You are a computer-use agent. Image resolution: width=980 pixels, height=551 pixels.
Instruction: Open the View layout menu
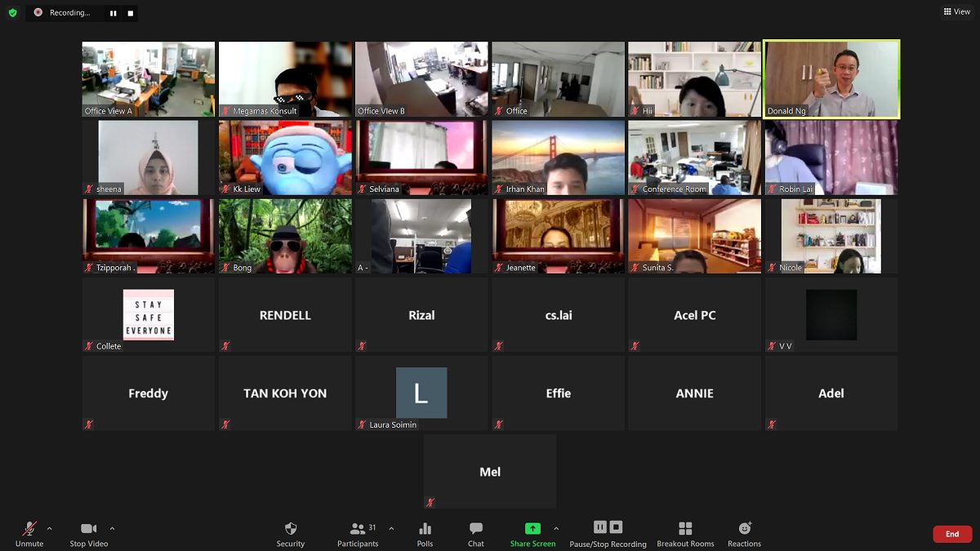pos(957,11)
